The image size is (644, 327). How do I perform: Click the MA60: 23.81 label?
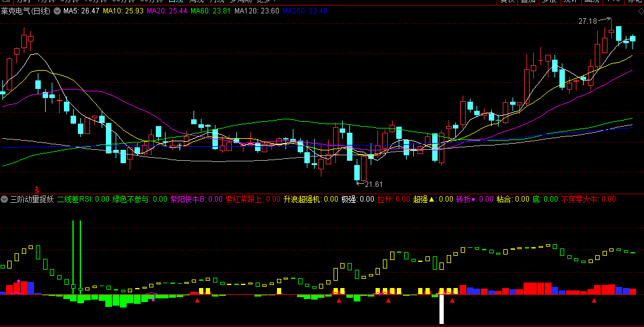click(x=211, y=11)
